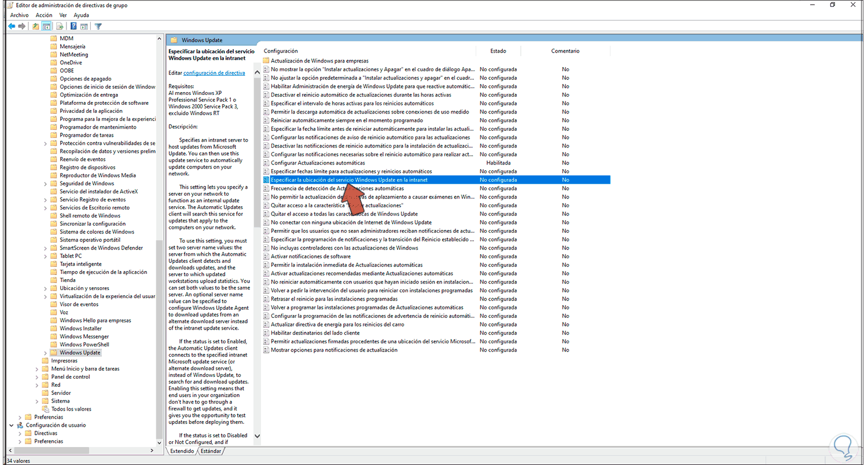868x465 pixels.
Task: Select Reproductor de Windows Media in tree
Action: 98,175
